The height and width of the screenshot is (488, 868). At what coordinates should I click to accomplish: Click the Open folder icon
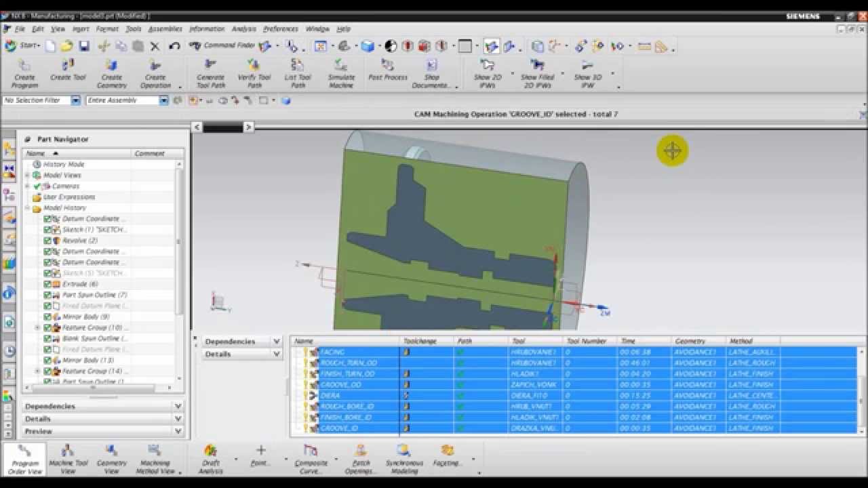point(66,46)
